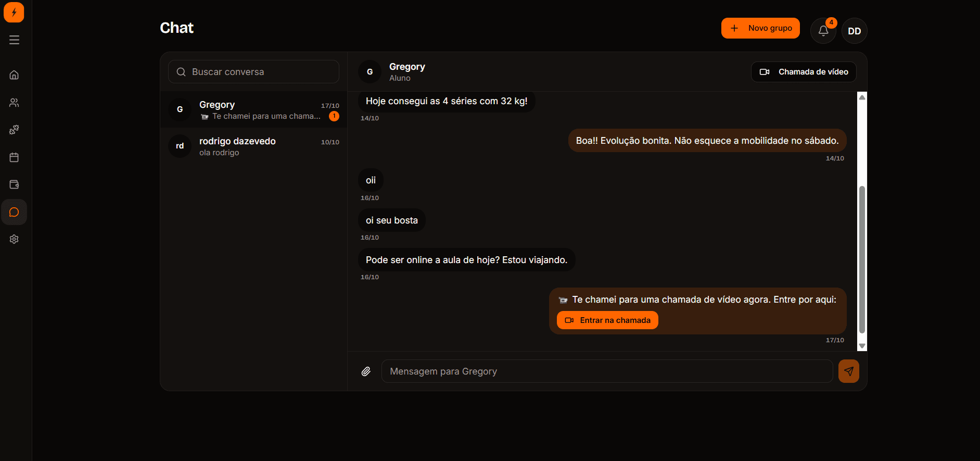This screenshot has width=980, height=461.
Task: Click Gregory's G avatar in the chat header
Action: tap(370, 72)
